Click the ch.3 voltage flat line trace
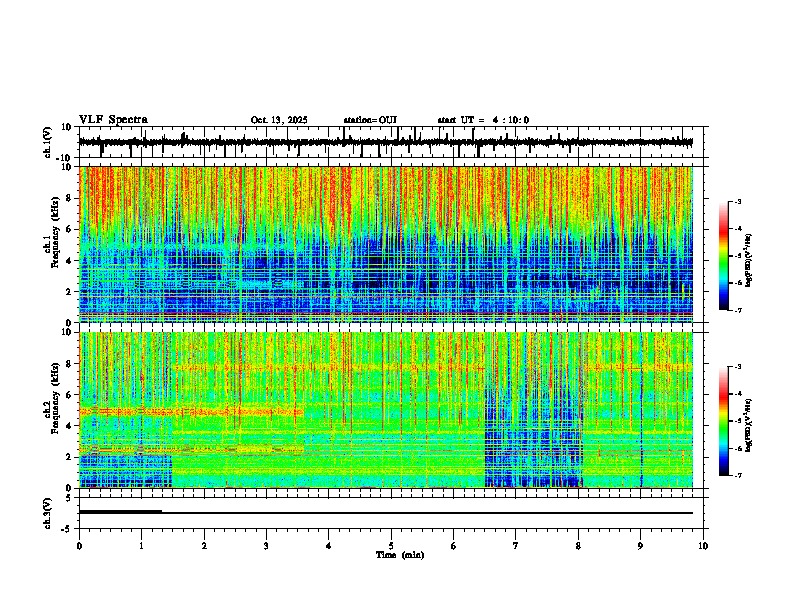792x612 pixels. pos(386,513)
